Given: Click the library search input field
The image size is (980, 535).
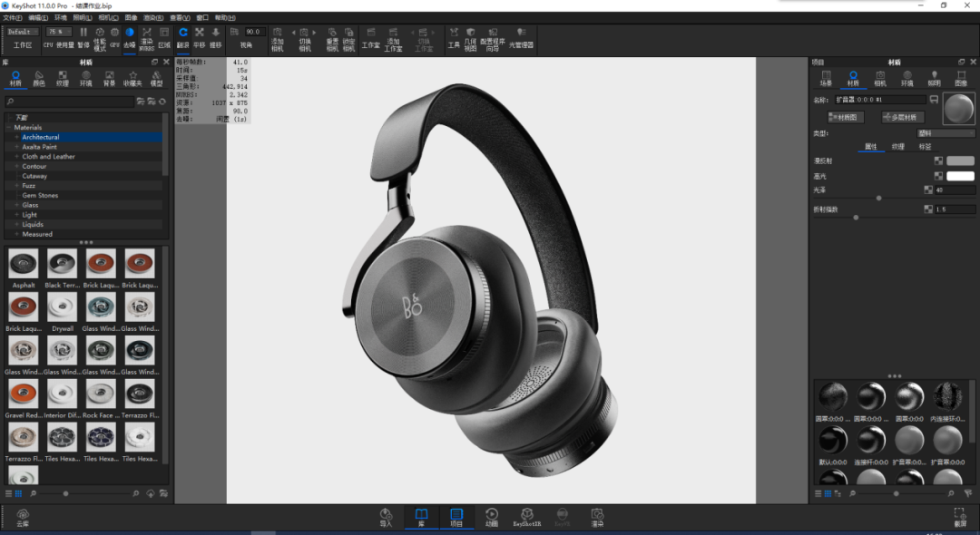Looking at the screenshot, I should coord(69,102).
